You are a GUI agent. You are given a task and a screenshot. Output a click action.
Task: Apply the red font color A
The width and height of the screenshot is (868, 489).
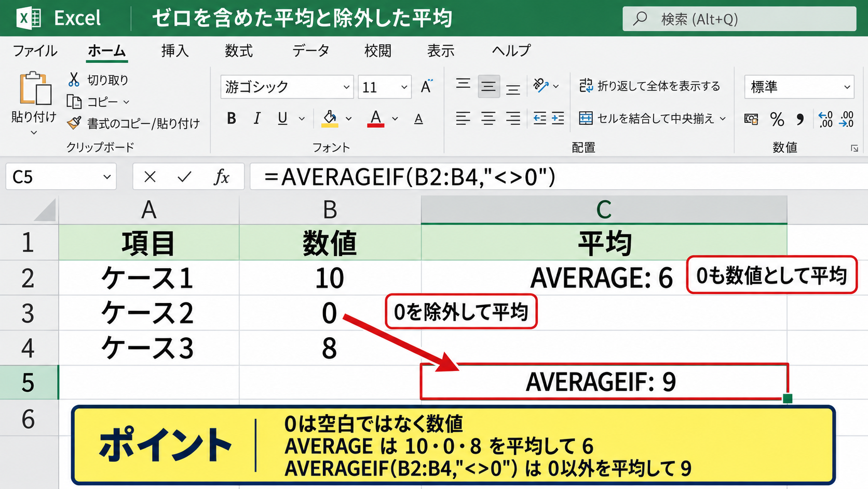(x=376, y=118)
